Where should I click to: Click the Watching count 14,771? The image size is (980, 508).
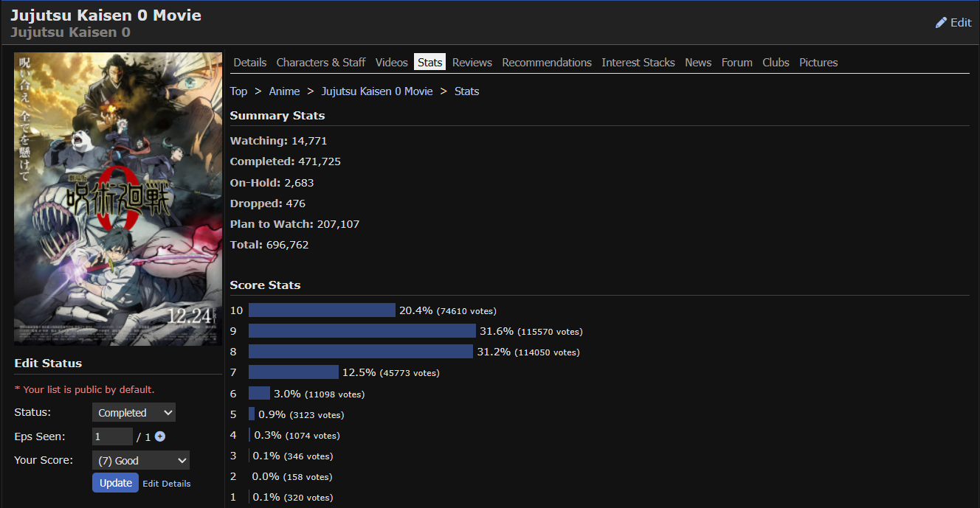pos(309,141)
